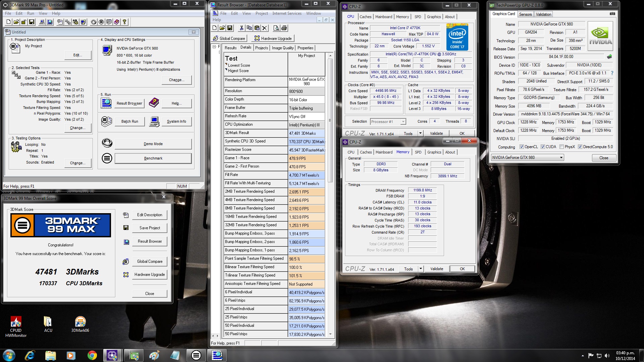Click Open project folder icon in 3DMark toolbar
This screenshot has width=644, height=362.
click(16, 22)
